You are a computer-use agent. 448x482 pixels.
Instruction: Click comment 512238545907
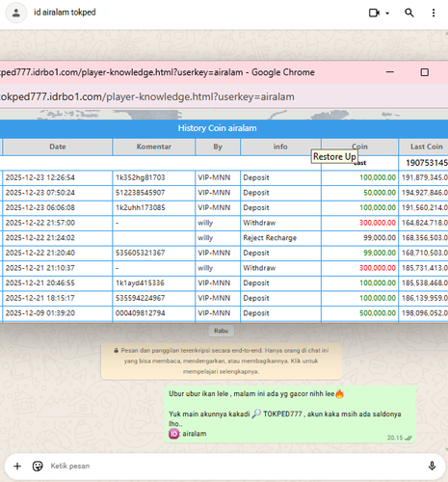pyautogui.click(x=141, y=193)
